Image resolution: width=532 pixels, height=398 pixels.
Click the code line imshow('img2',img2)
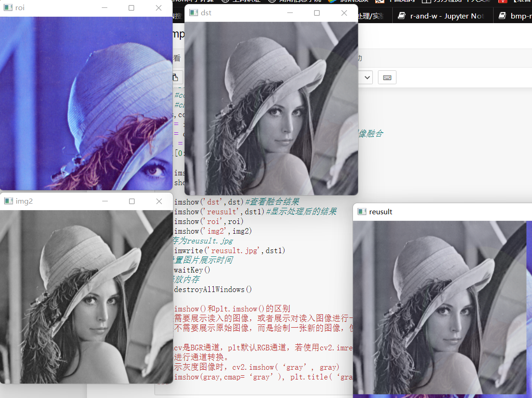point(213,231)
